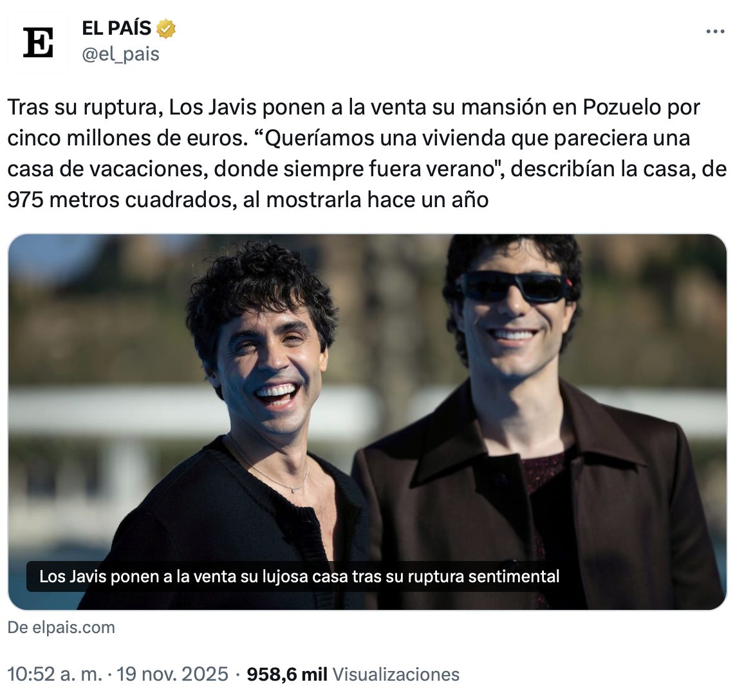Open the "De elpais.com" source link

pyautogui.click(x=61, y=627)
